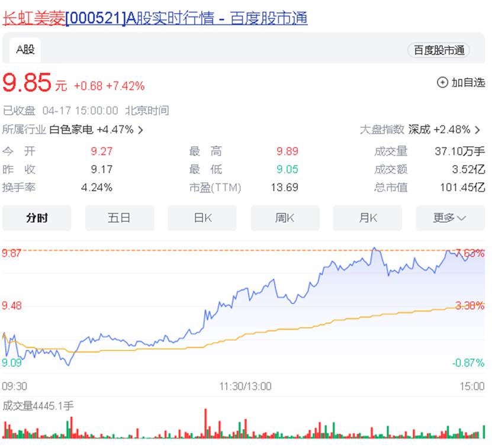Click the 15:00 time axis label
The image size is (492, 448).
click(x=472, y=386)
